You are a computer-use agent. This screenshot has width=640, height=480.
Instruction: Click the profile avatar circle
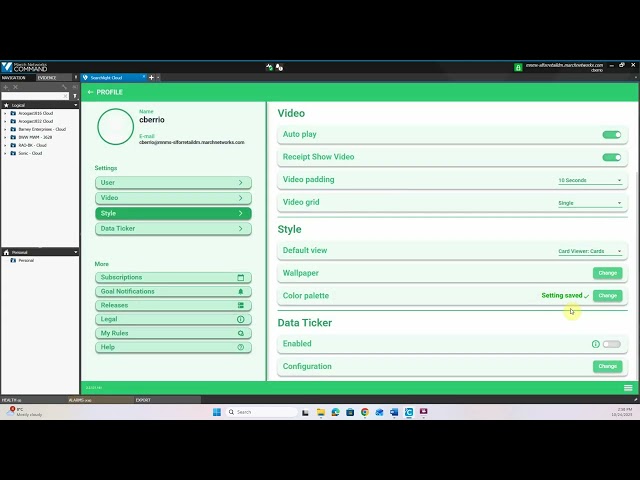[116, 127]
